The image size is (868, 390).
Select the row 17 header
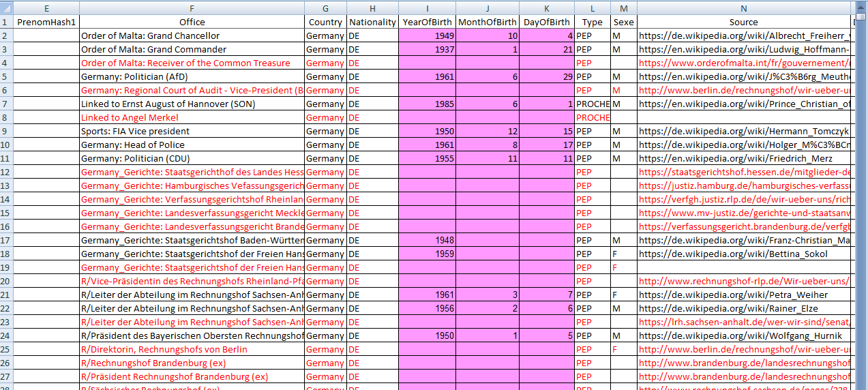pyautogui.click(x=6, y=240)
